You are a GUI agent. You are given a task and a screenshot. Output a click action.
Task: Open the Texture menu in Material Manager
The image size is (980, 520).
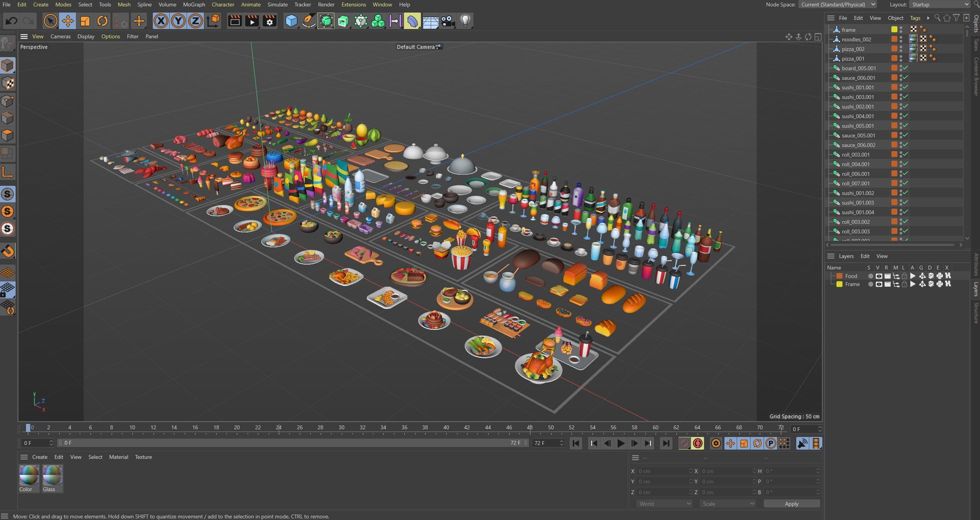(143, 457)
